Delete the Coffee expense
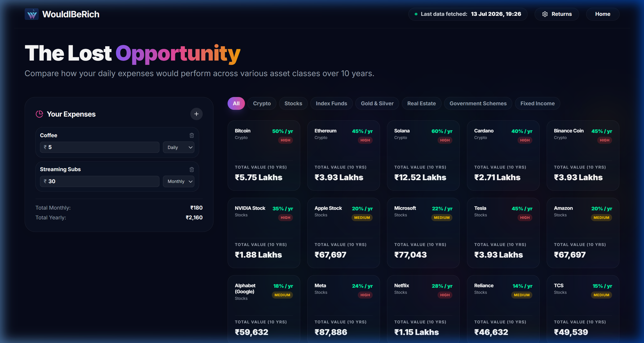 192,135
